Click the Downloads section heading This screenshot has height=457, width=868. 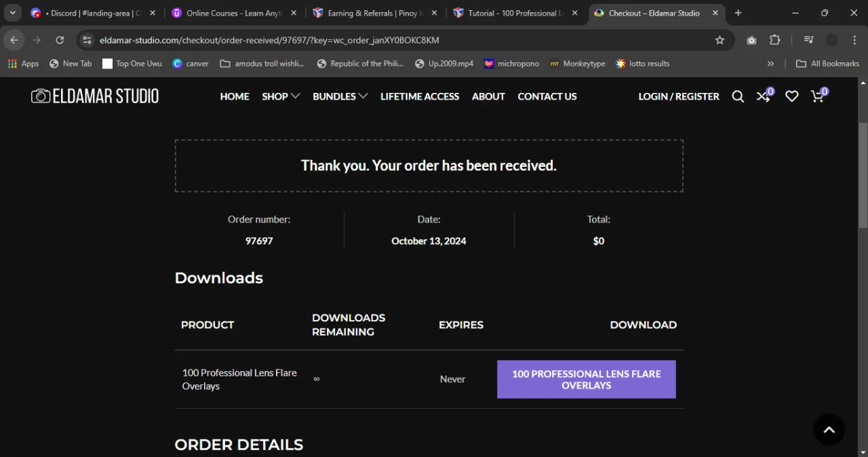pyautogui.click(x=218, y=278)
